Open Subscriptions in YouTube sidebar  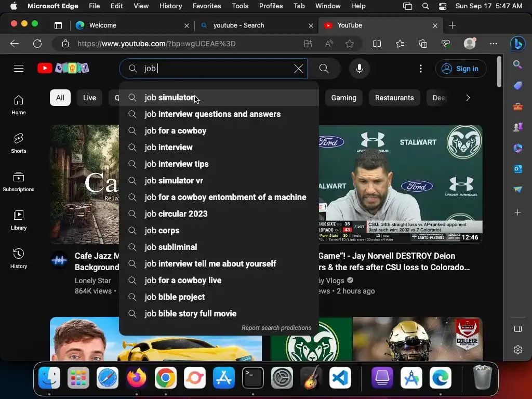point(19,181)
